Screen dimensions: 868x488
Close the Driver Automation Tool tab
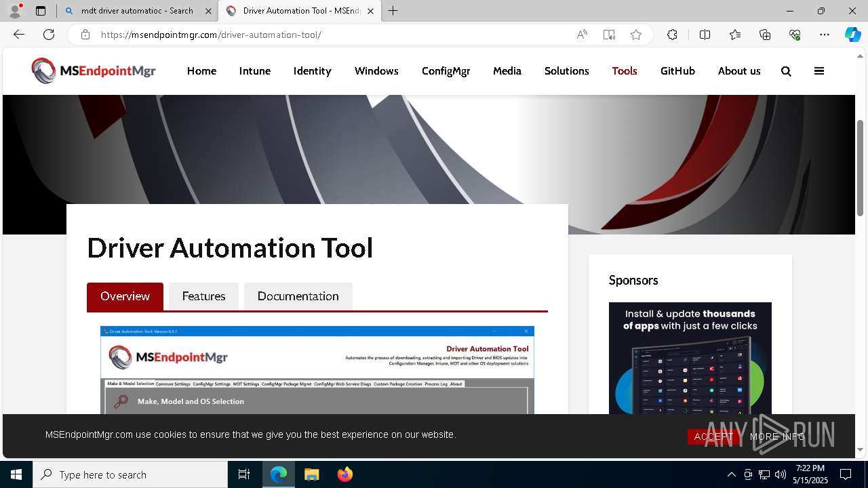370,11
